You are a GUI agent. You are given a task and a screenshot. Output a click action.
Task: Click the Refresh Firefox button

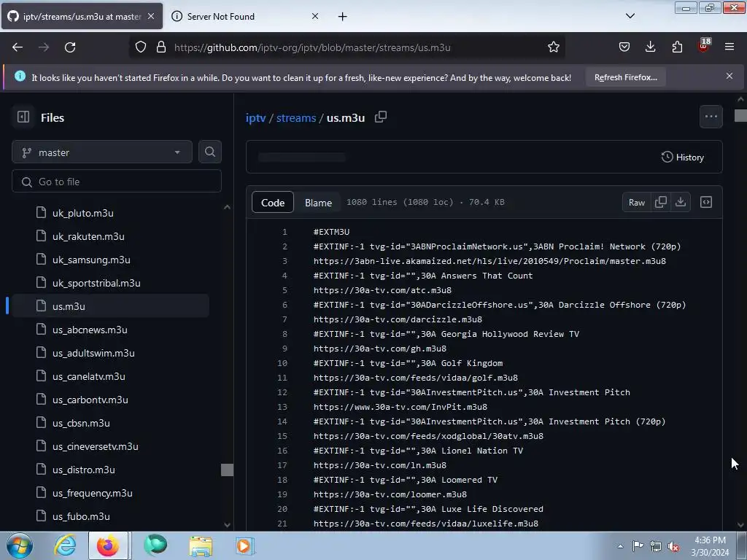(x=625, y=77)
